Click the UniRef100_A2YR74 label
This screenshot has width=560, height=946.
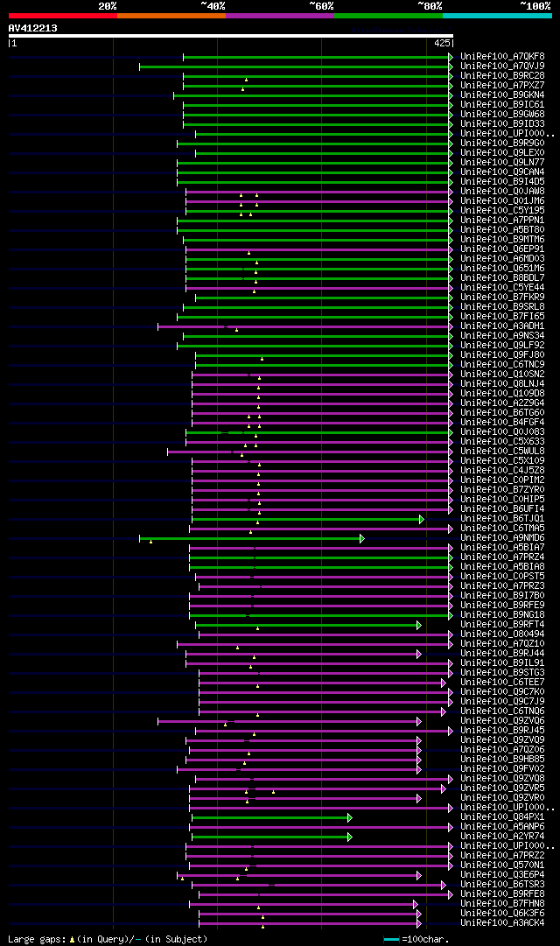pos(502,837)
